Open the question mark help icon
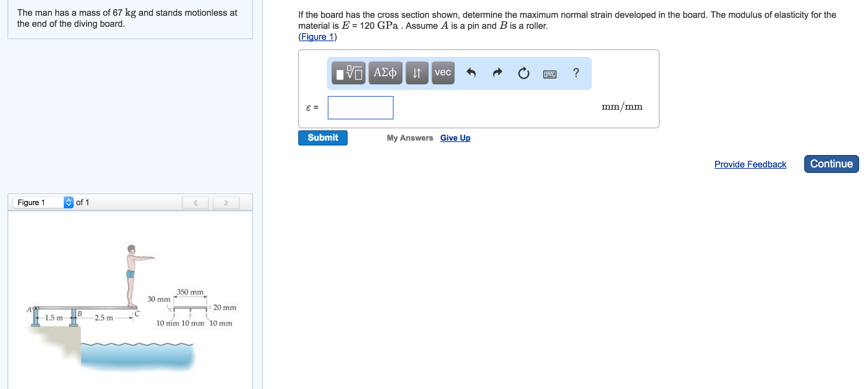The width and height of the screenshot is (868, 389). tap(576, 73)
